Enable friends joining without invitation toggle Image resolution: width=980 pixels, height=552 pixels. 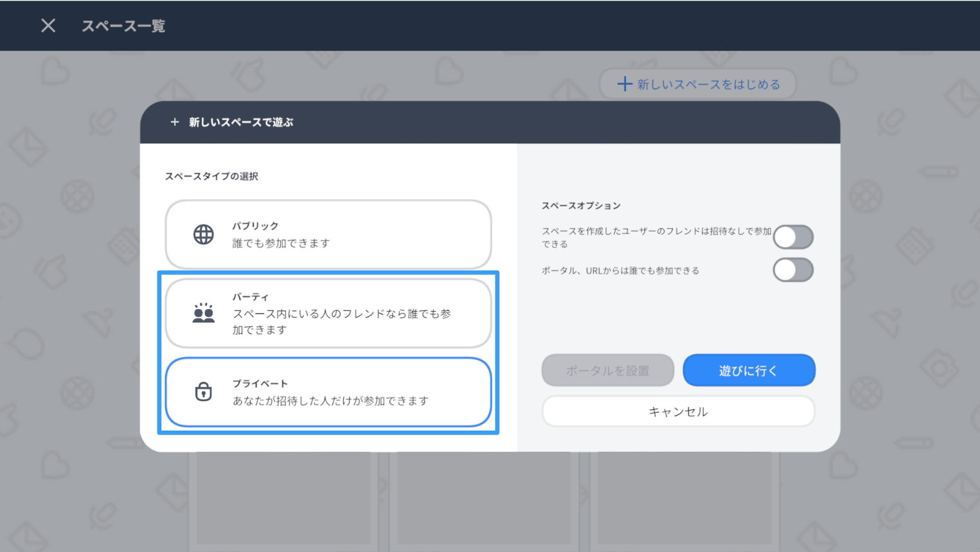(793, 237)
